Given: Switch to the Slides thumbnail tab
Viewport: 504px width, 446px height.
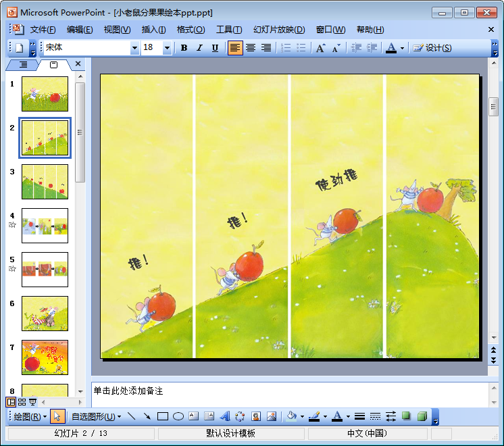Looking at the screenshot, I should pyautogui.click(x=53, y=65).
